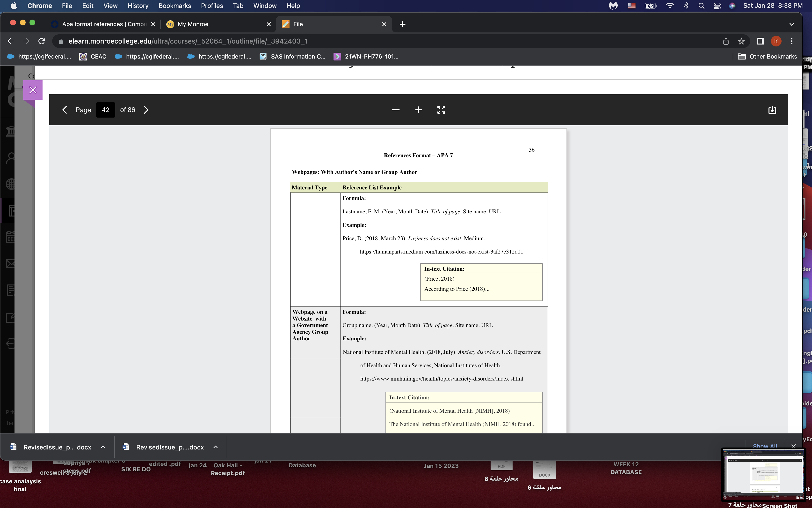812x508 pixels.
Task: Close the My Monroe tab
Action: [x=268, y=24]
